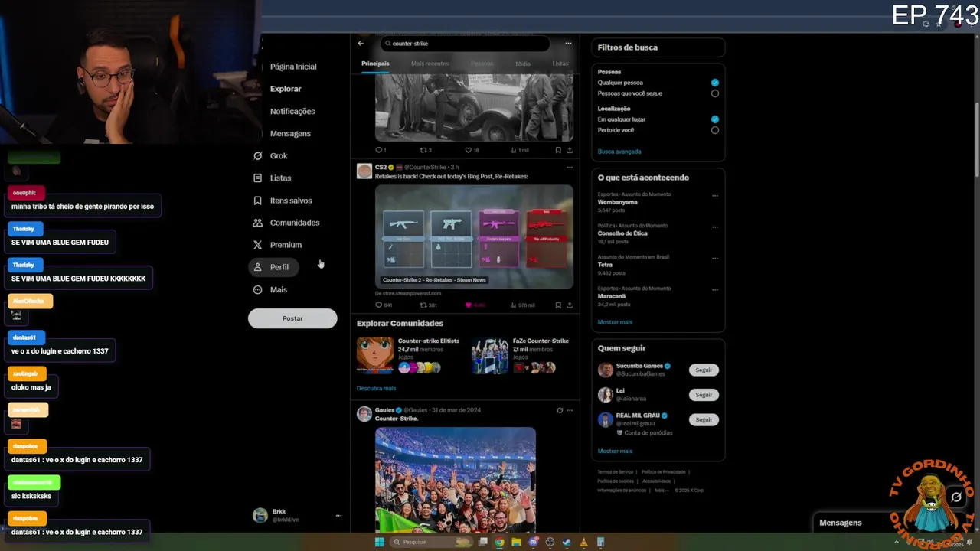Reply to the CS2 Retakes post
The height and width of the screenshot is (551, 980).
click(x=384, y=305)
